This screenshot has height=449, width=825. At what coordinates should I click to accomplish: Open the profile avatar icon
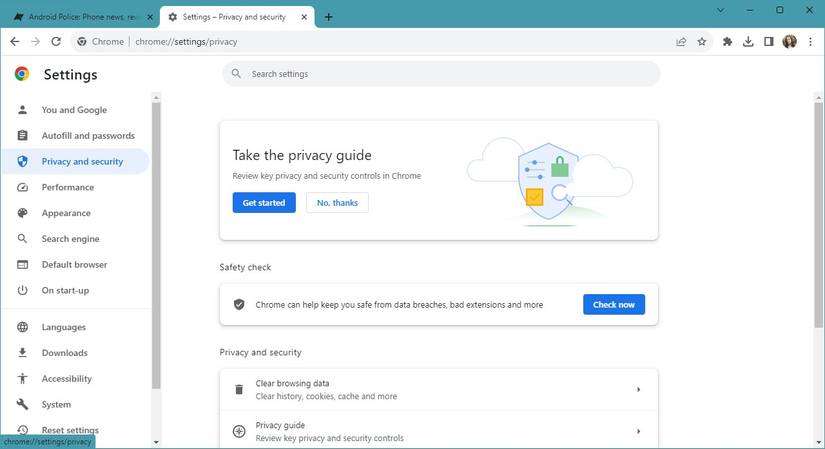[790, 42]
